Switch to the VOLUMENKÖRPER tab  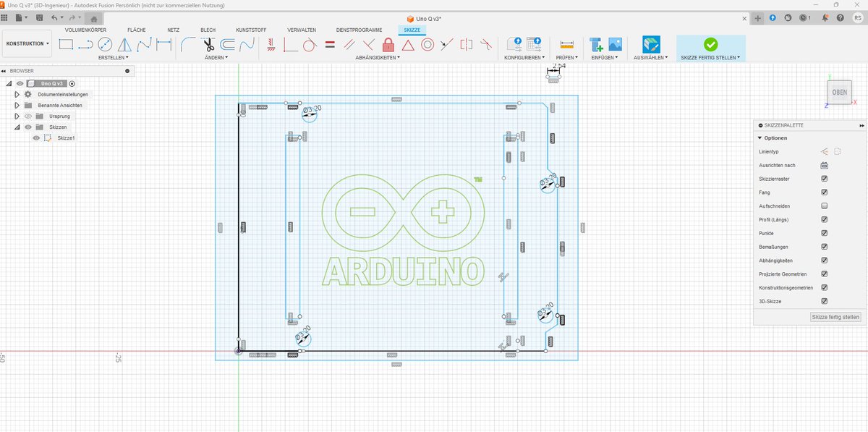coord(85,30)
